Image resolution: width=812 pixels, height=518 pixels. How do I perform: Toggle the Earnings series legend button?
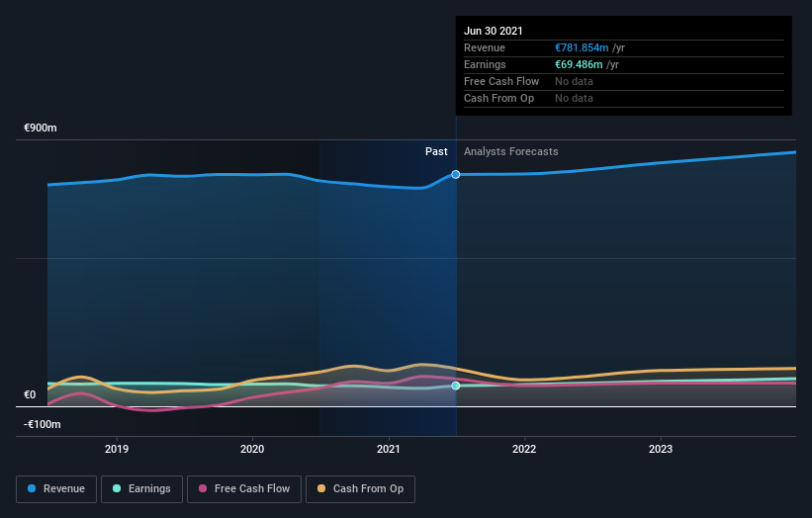pos(141,489)
